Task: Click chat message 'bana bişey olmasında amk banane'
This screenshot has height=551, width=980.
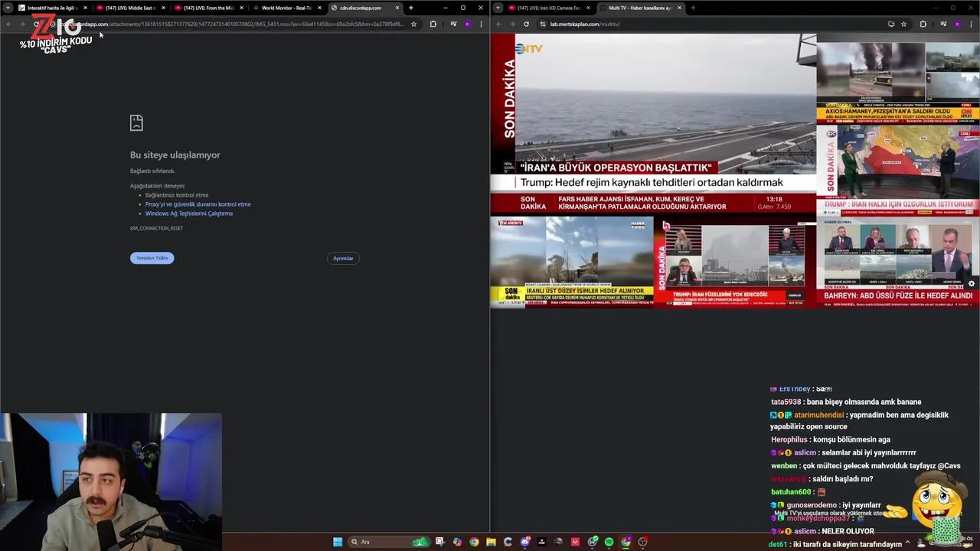Action: click(x=864, y=402)
